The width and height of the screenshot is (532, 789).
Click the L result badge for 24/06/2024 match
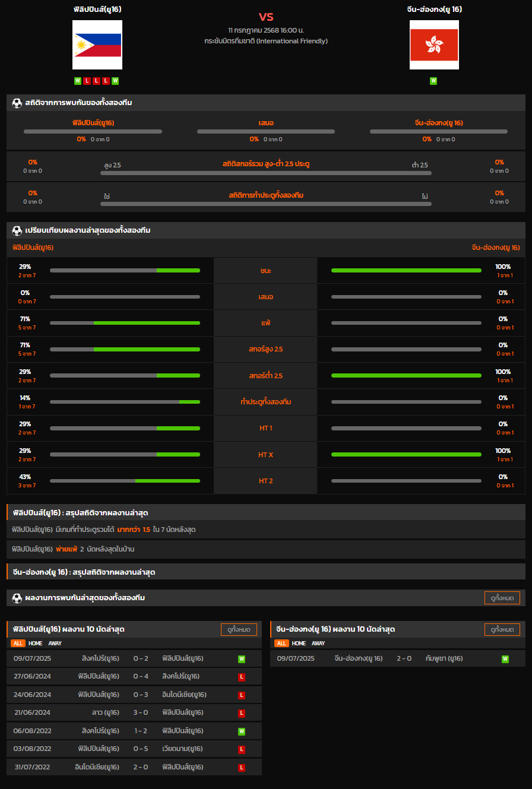click(242, 695)
